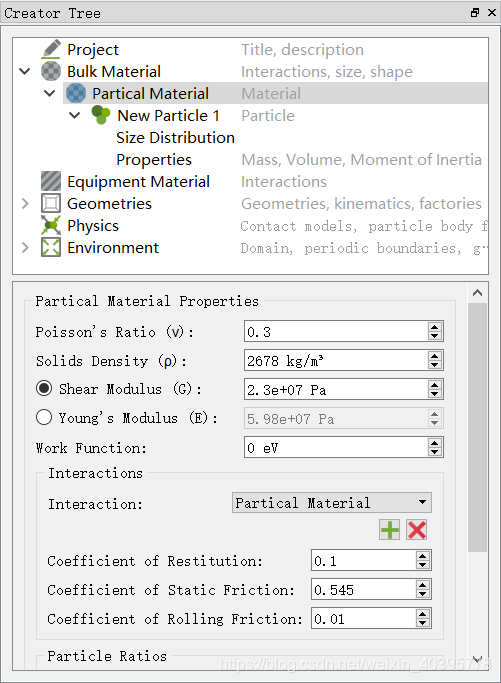
Task: Click the New Particle 1 green spheres icon
Action: point(101,115)
